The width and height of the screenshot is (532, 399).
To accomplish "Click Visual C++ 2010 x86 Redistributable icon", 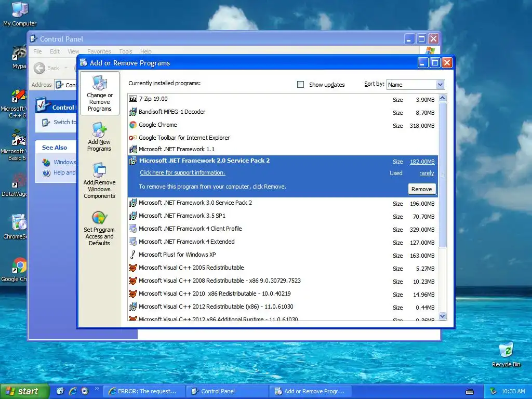I will [133, 294].
